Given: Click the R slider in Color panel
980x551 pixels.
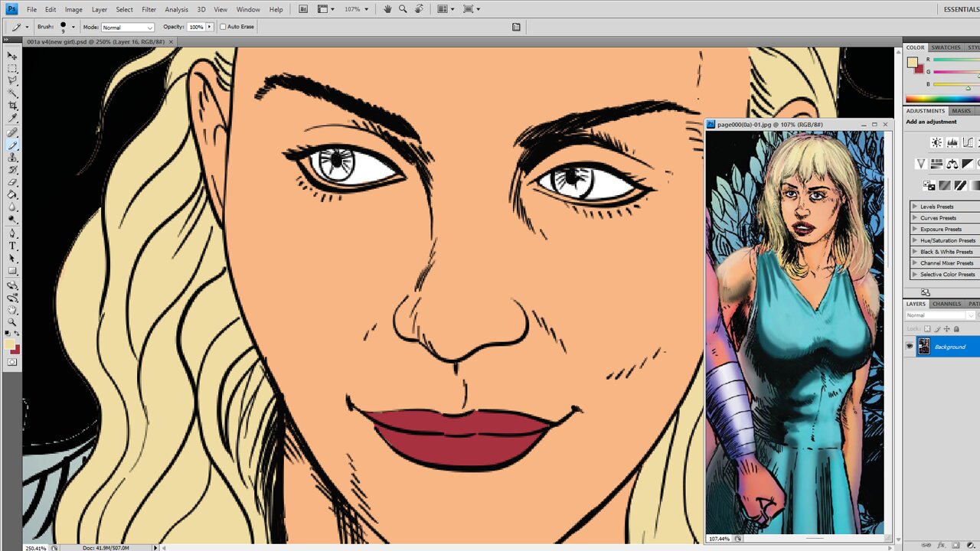Looking at the screenshot, I should [955, 60].
